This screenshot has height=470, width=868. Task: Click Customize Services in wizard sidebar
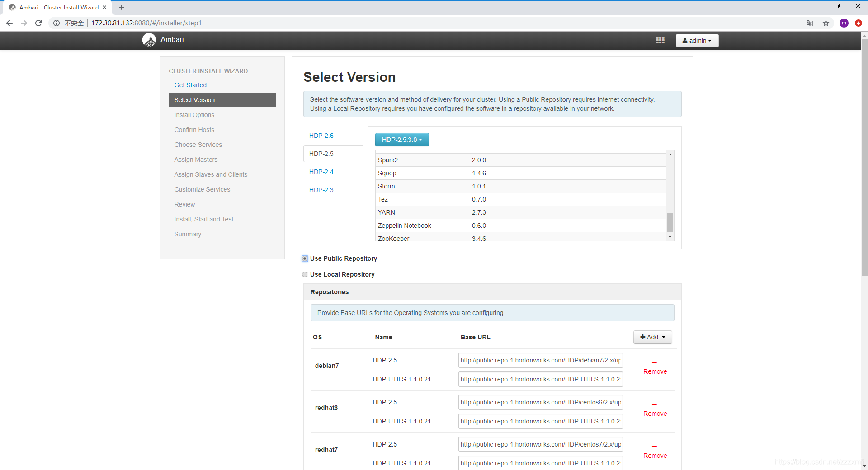pos(202,189)
